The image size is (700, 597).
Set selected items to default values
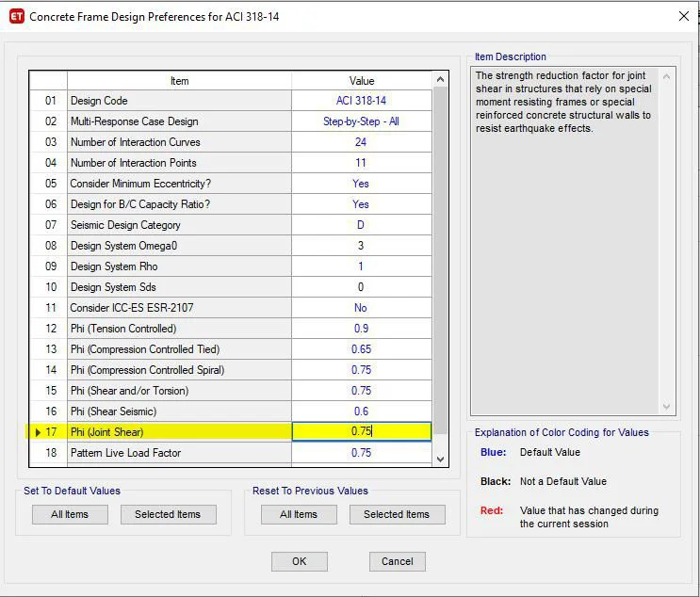click(168, 514)
